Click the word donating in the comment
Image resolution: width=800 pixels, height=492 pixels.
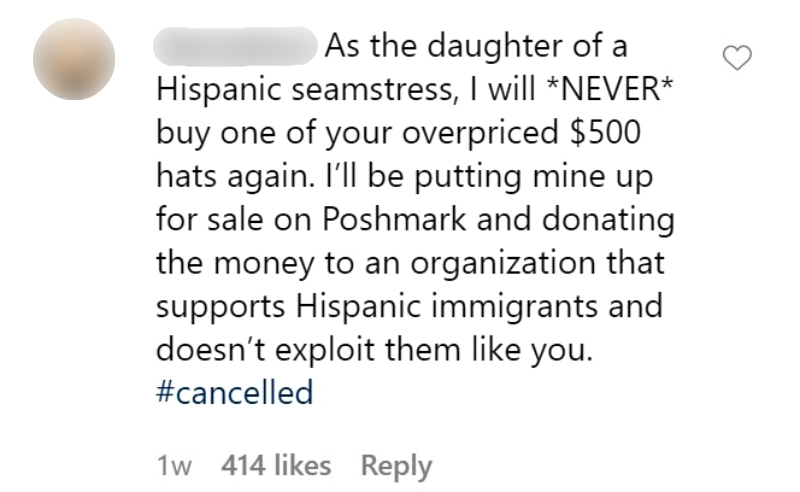[x=608, y=220]
